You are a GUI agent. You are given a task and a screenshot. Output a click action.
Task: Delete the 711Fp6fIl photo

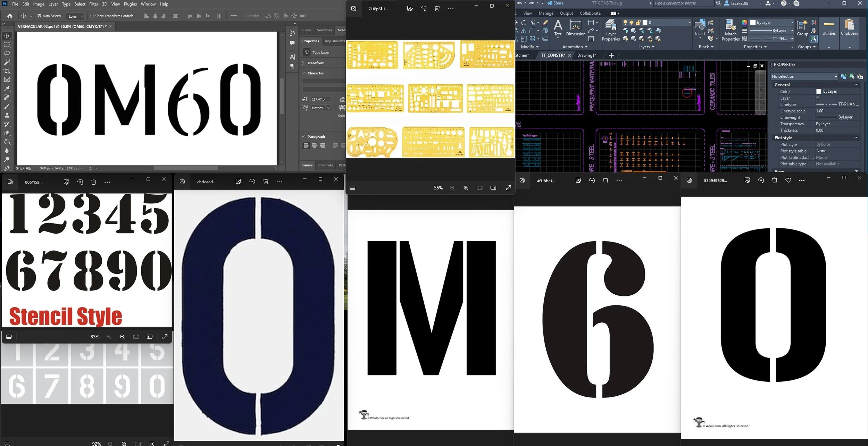437,9
